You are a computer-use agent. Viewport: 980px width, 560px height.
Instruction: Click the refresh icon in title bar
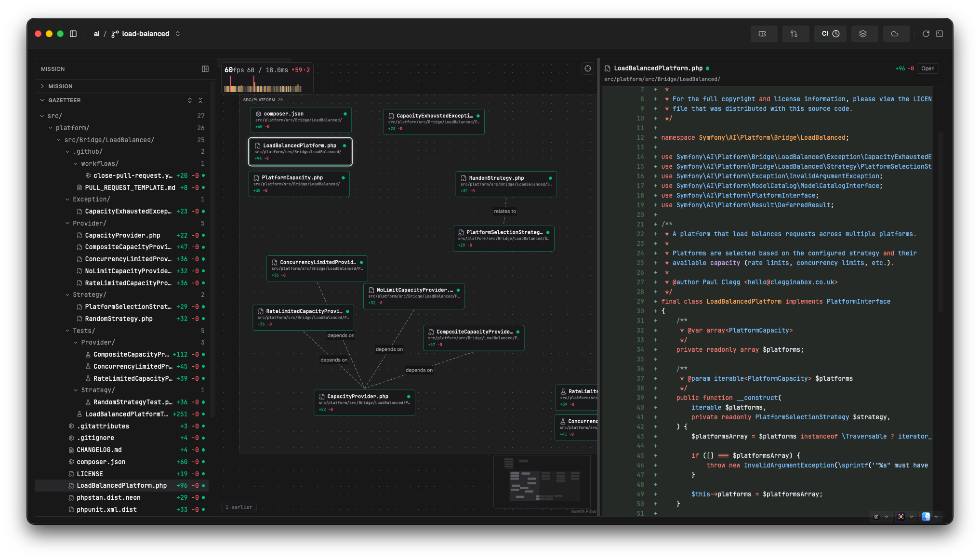926,34
